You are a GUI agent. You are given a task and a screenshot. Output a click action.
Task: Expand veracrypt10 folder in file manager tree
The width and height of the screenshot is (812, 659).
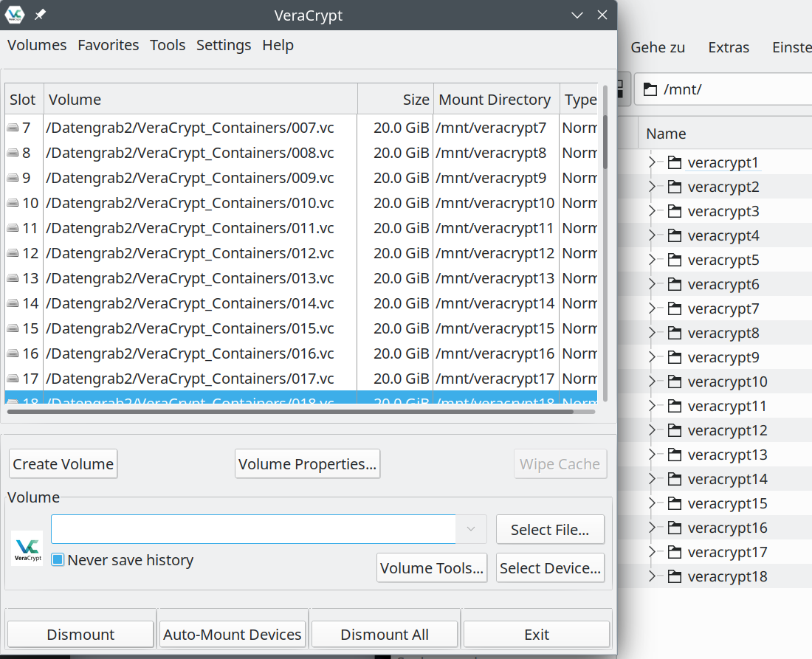point(652,382)
